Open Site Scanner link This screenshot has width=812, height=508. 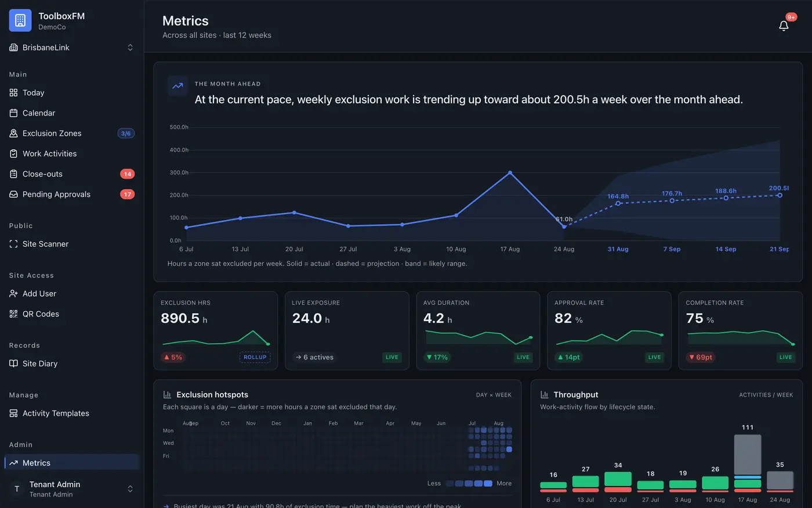pos(72,244)
